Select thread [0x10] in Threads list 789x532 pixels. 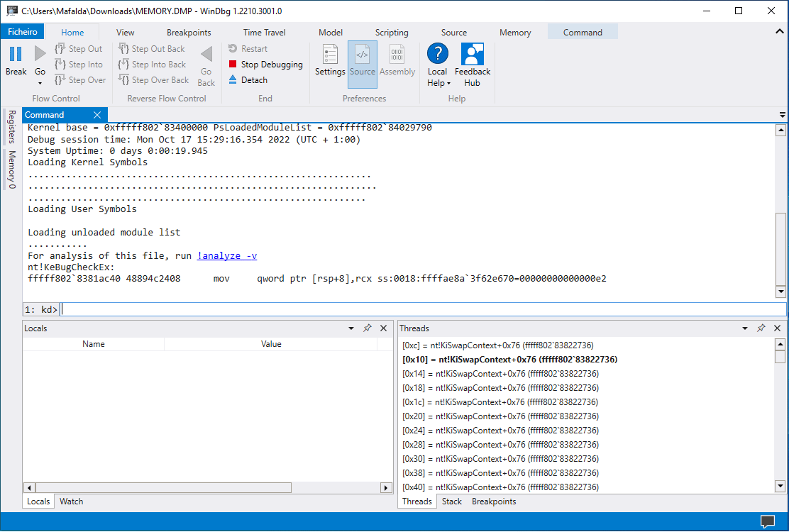coord(509,360)
